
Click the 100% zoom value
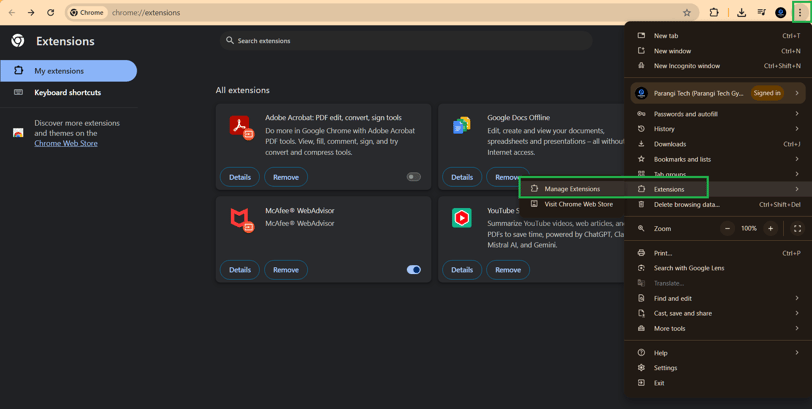pyautogui.click(x=749, y=228)
